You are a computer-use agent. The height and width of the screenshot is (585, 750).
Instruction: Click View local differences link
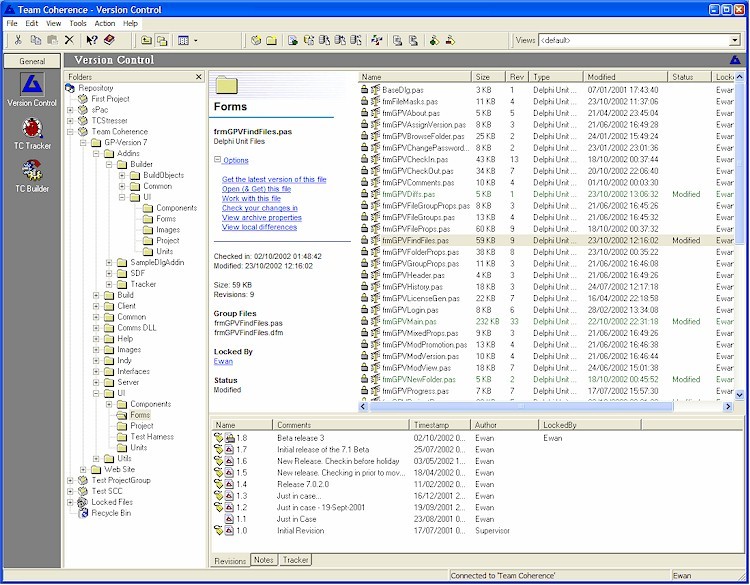259,227
